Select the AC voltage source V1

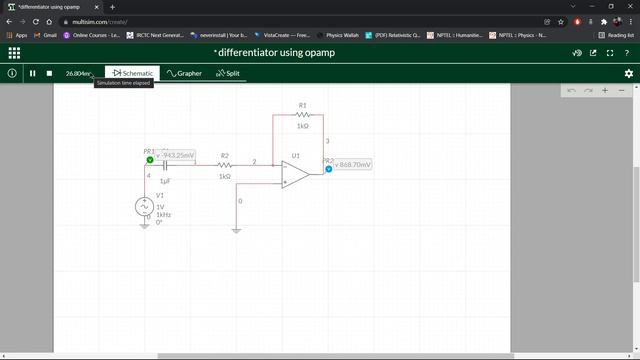point(144,207)
